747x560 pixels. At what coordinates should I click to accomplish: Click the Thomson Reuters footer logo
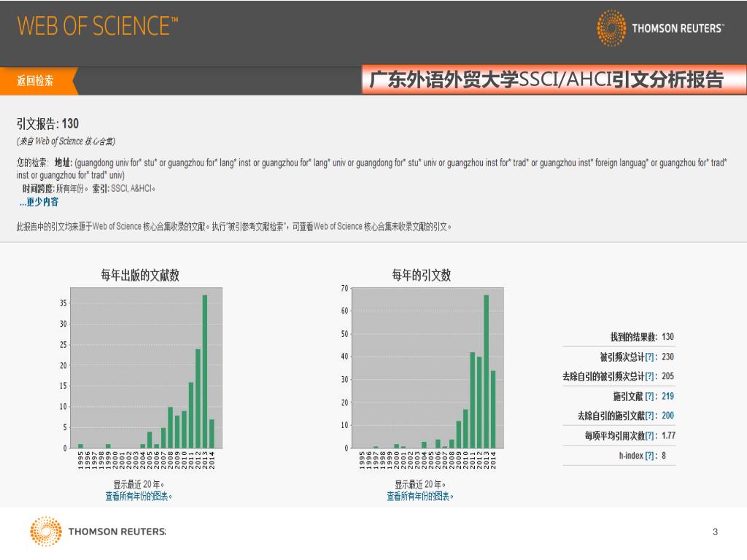98,531
